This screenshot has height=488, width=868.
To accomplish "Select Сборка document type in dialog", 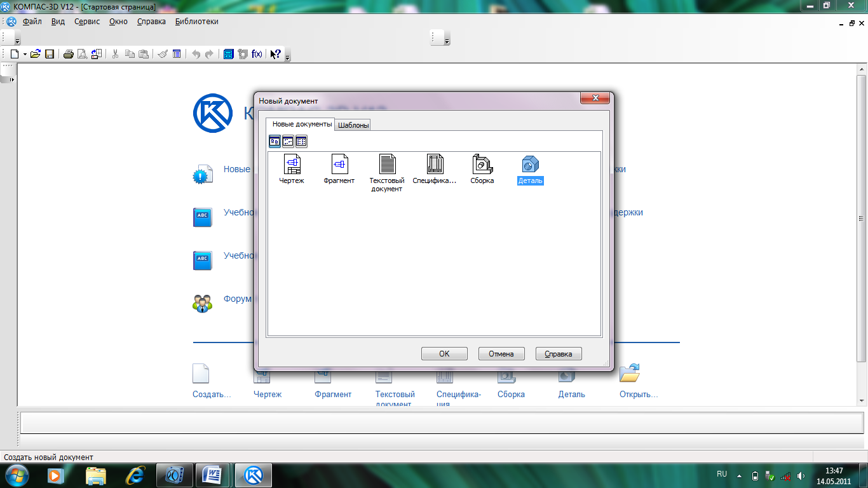I will pos(482,169).
